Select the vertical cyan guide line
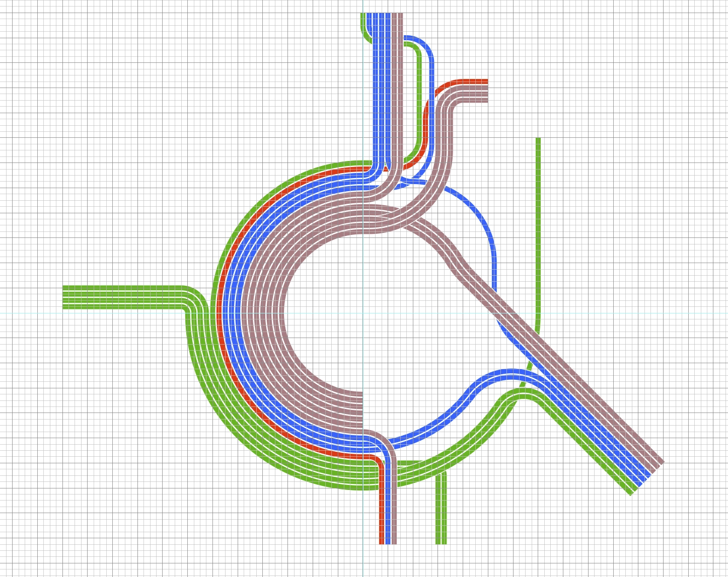728x577 pixels. point(362,558)
